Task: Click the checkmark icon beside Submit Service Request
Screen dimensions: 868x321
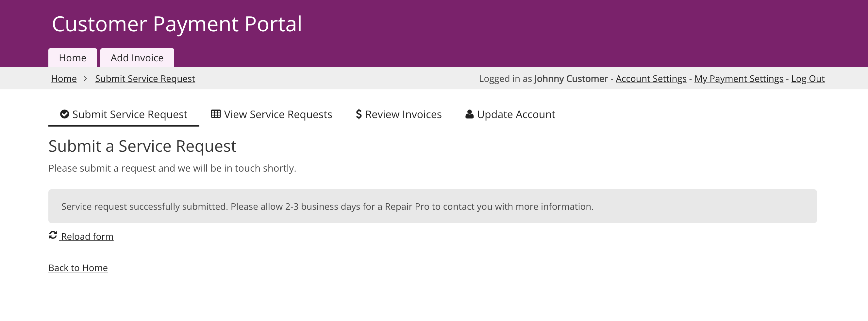Action: tap(64, 114)
